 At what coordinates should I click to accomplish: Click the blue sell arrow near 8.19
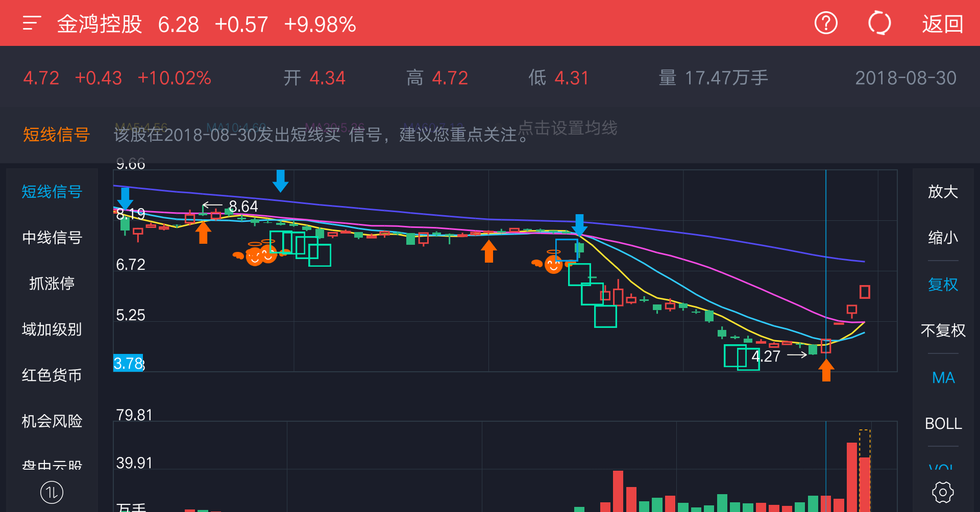click(x=125, y=198)
